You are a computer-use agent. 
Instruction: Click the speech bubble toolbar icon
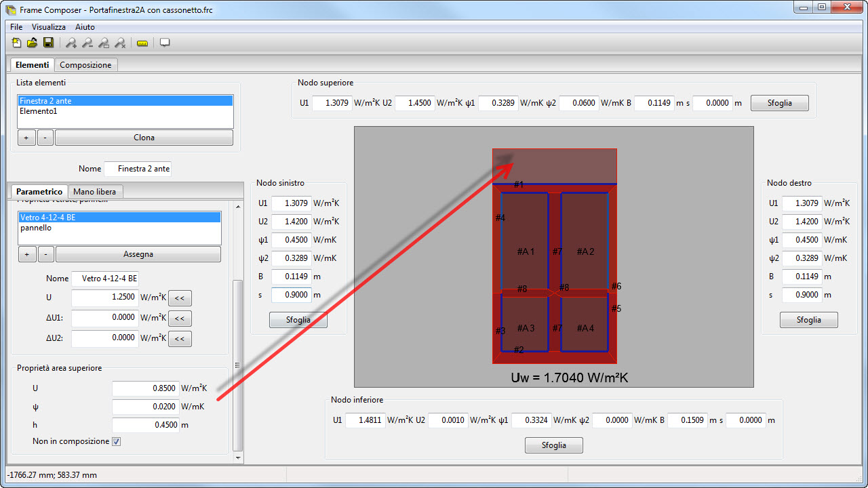pyautogui.click(x=165, y=43)
